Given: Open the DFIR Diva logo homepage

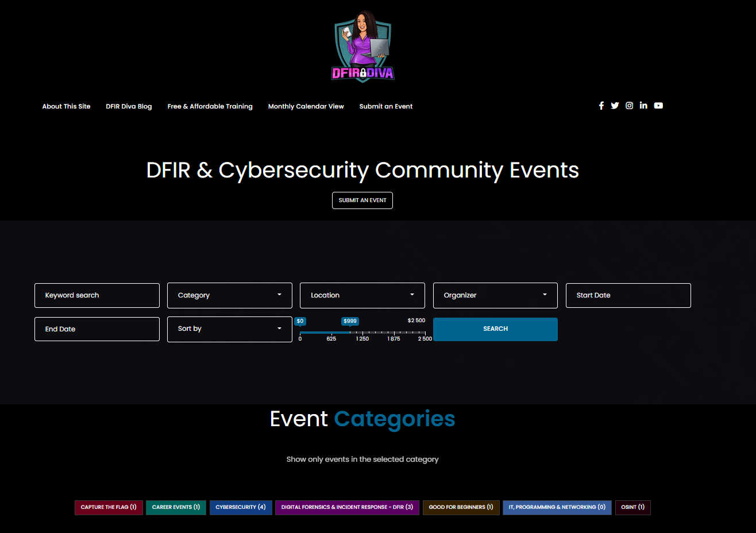Looking at the screenshot, I should (x=362, y=47).
